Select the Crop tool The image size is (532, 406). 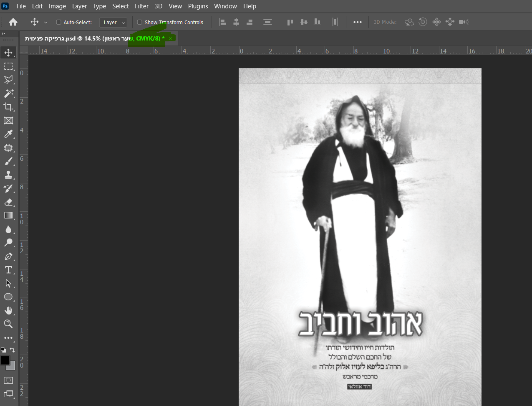coord(9,107)
